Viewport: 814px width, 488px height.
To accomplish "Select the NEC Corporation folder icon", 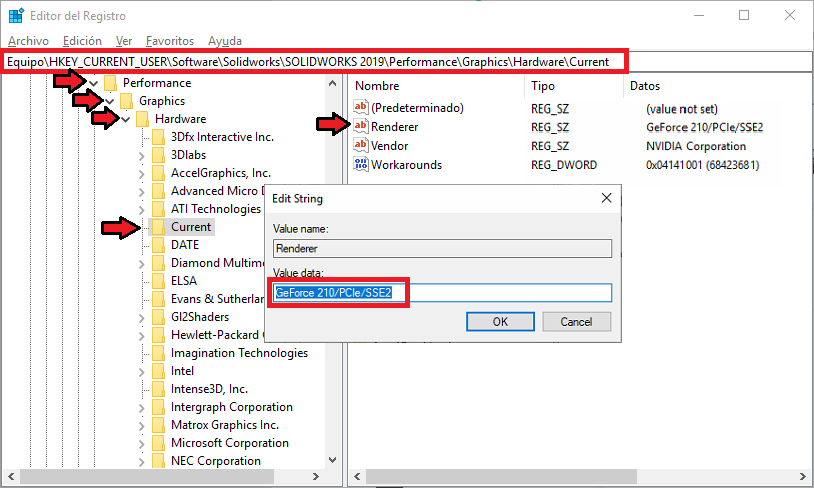I will tap(159, 461).
